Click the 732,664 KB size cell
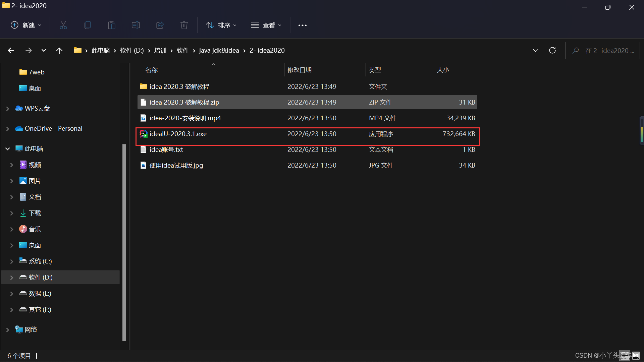The width and height of the screenshot is (644, 362). pos(459,134)
